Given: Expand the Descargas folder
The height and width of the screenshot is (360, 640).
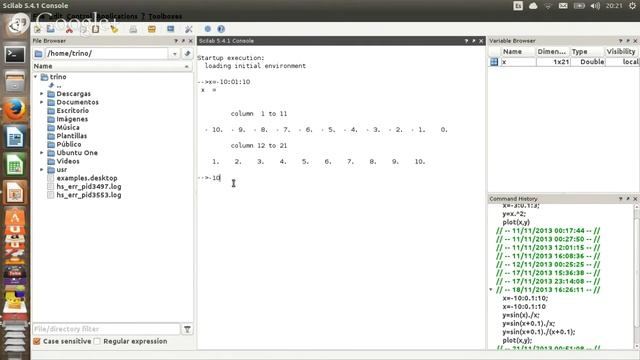Looking at the screenshot, I should (x=42, y=94).
